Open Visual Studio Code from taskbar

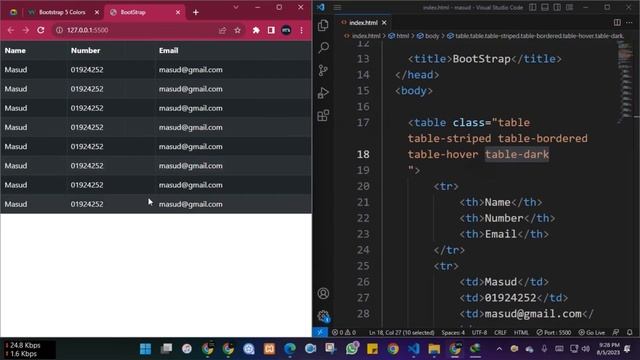[413, 349]
